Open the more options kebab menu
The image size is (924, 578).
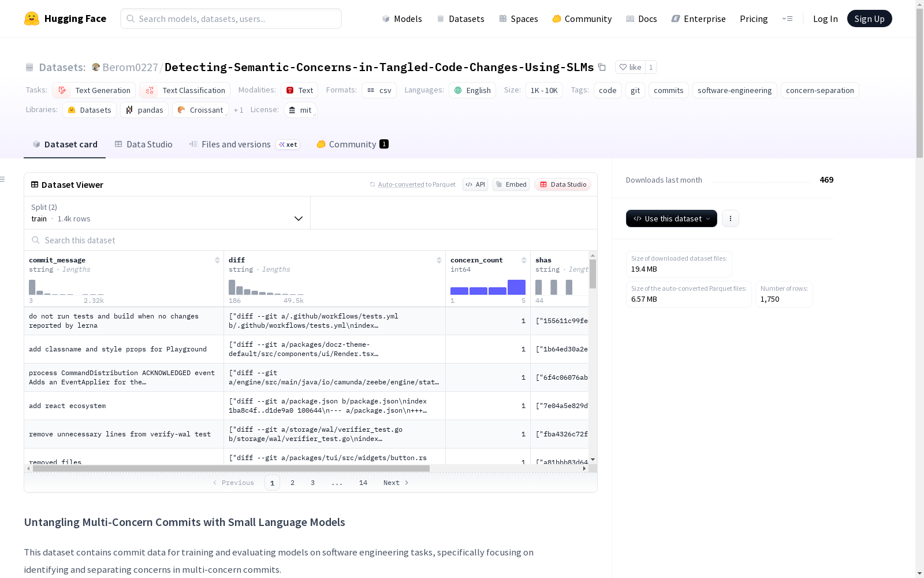pyautogui.click(x=731, y=218)
